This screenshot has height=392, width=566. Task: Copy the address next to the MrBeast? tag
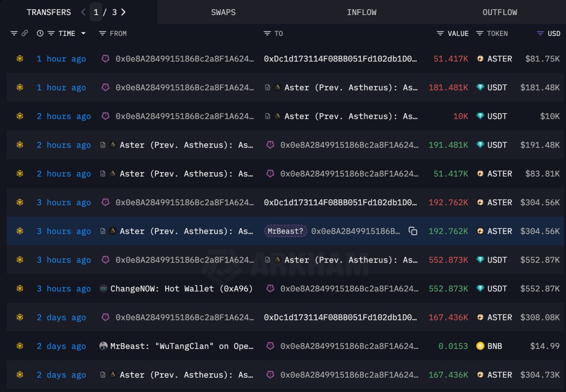click(x=413, y=231)
